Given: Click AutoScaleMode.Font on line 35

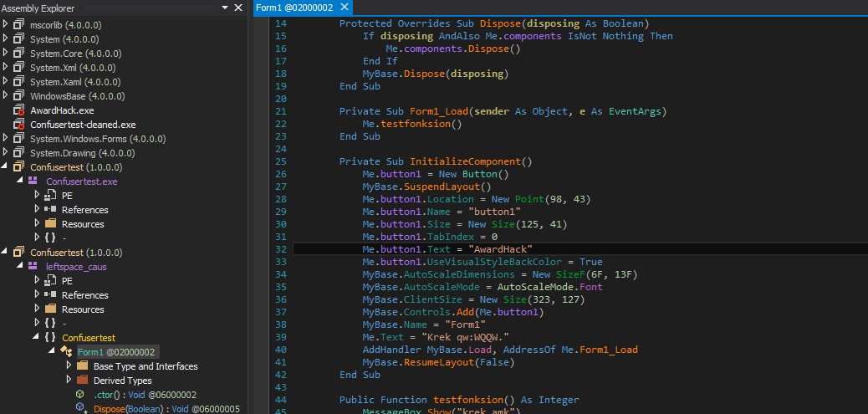Looking at the screenshot, I should [x=549, y=287].
